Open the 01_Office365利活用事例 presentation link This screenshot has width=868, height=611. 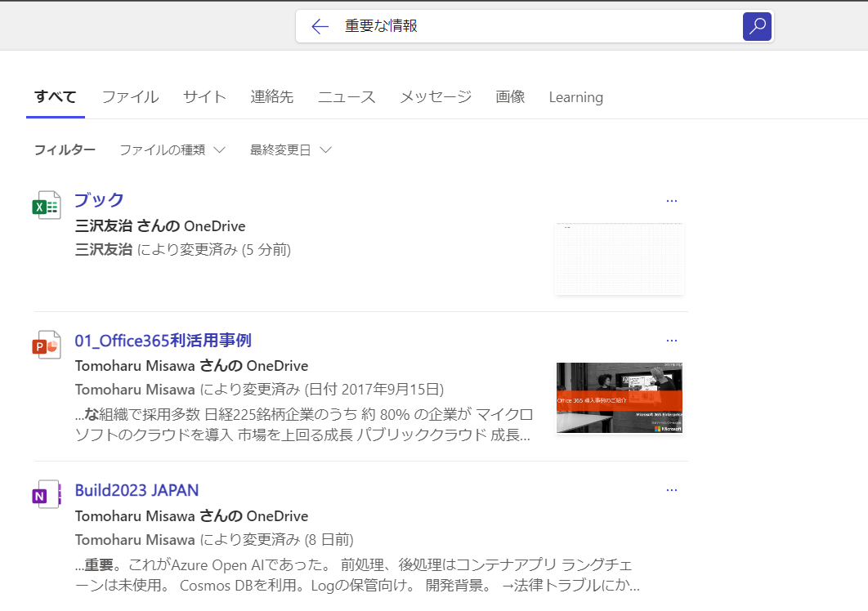(x=163, y=341)
